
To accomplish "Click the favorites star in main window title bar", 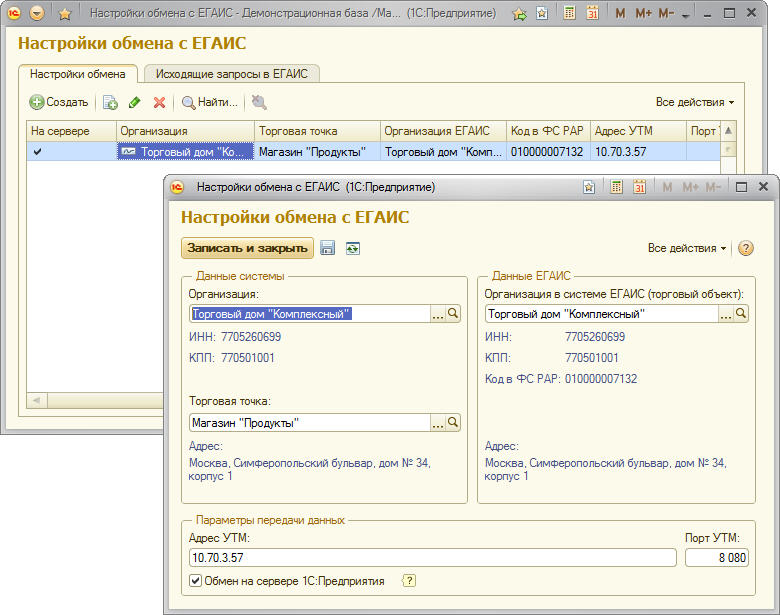I will 64,14.
